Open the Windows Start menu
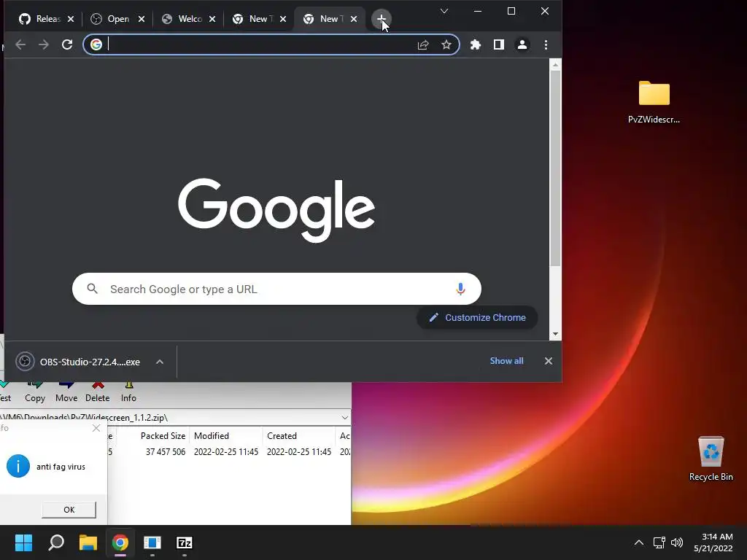This screenshot has width=747, height=560. tap(23, 542)
